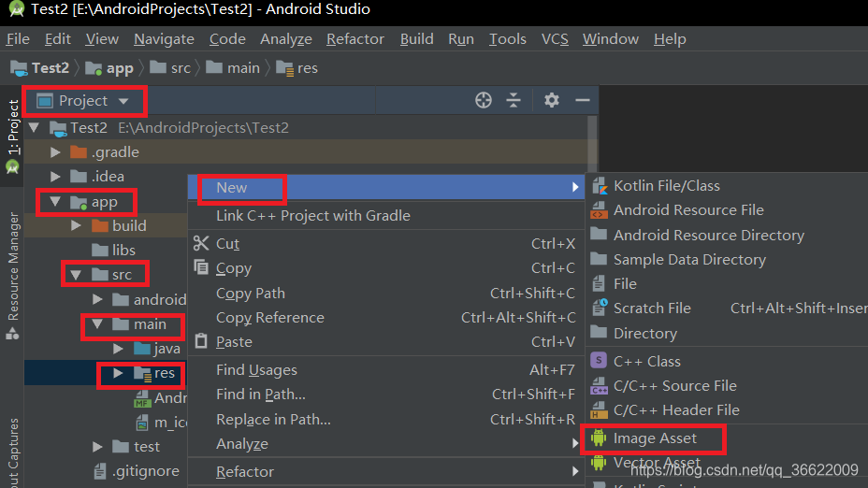The height and width of the screenshot is (488, 868).
Task: Open the Project view dropdown
Action: click(83, 101)
